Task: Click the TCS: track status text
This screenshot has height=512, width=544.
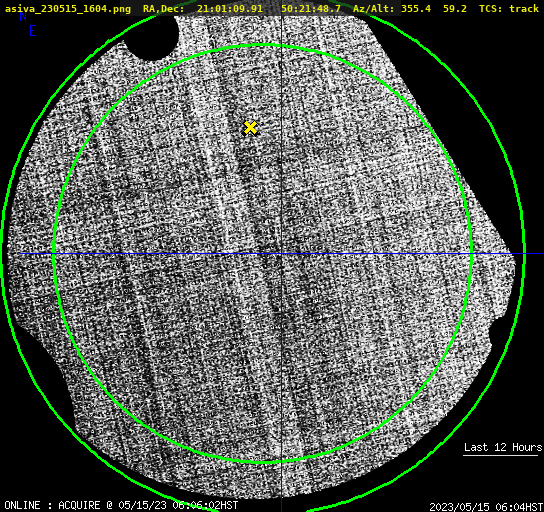Action: click(509, 8)
